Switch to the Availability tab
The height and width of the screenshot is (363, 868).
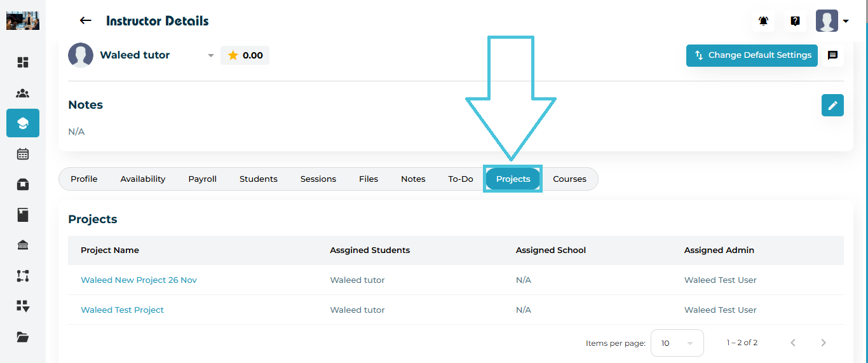(x=143, y=179)
